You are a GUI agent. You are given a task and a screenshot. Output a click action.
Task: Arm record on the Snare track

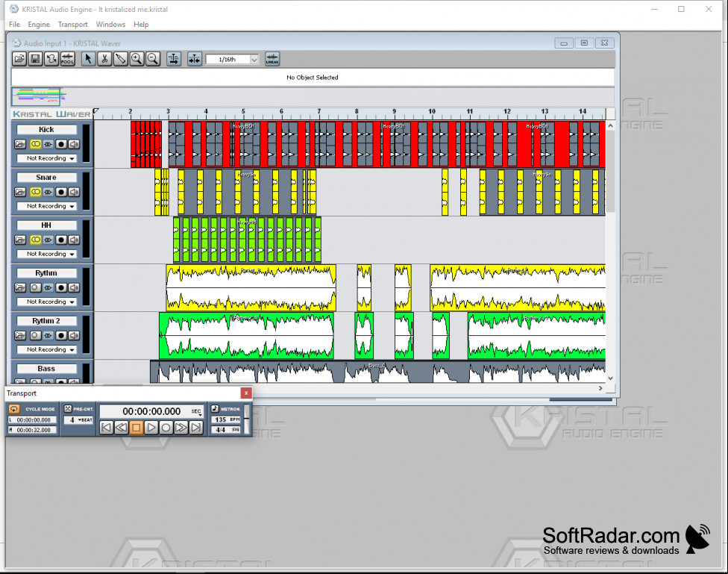61,192
